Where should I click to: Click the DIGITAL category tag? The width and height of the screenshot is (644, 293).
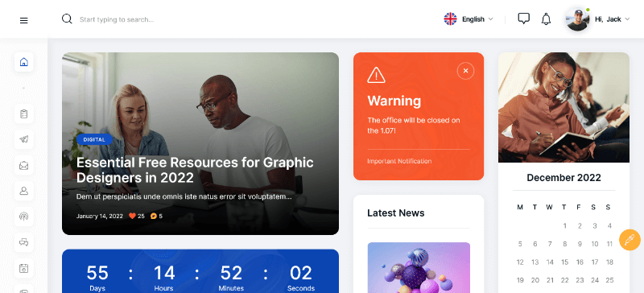click(94, 139)
